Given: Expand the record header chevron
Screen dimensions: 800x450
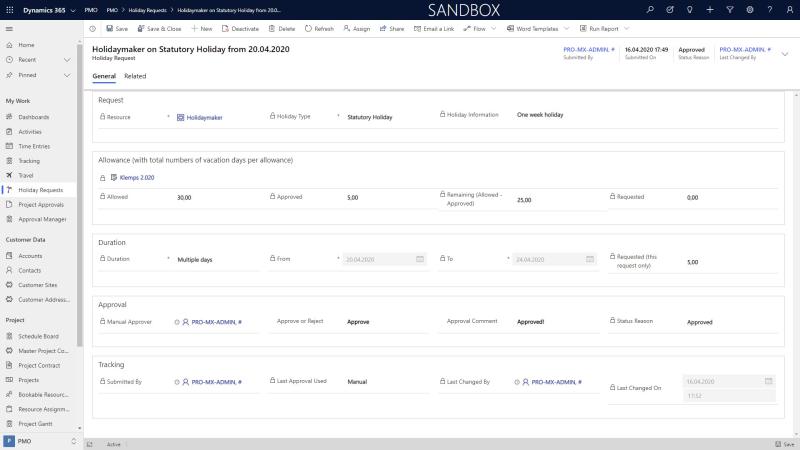Looking at the screenshot, I should 785,53.
